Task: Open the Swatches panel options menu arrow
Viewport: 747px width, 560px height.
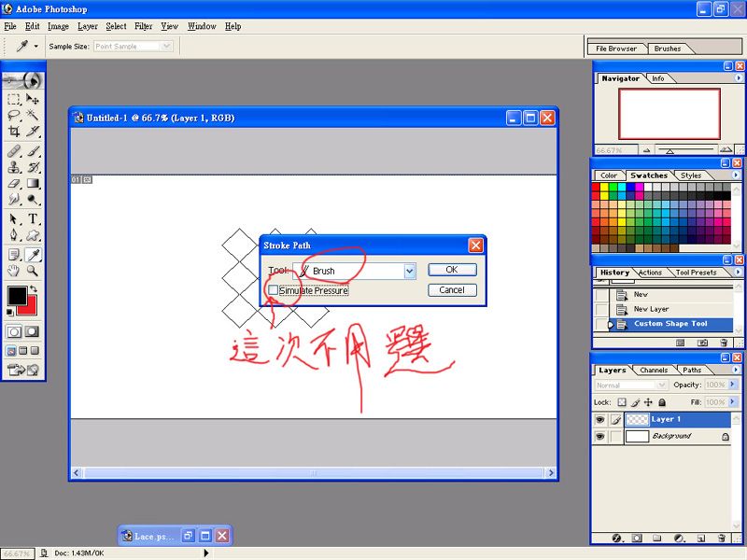Action: 736,175
